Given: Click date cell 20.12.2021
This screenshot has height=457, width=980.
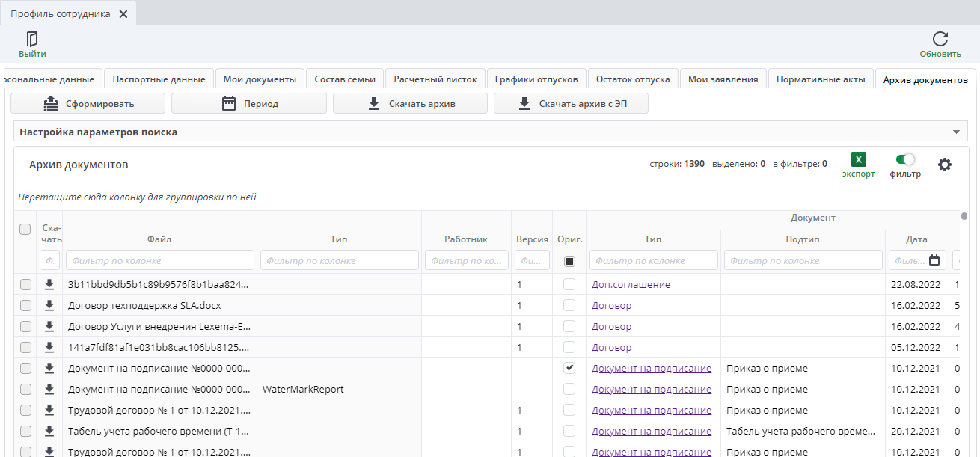Looking at the screenshot, I should [x=916, y=431].
